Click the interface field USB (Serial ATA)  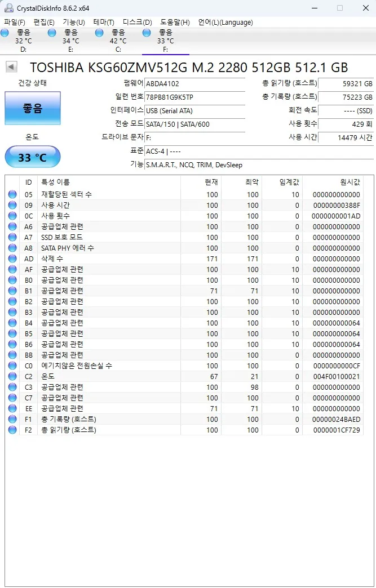[194, 110]
